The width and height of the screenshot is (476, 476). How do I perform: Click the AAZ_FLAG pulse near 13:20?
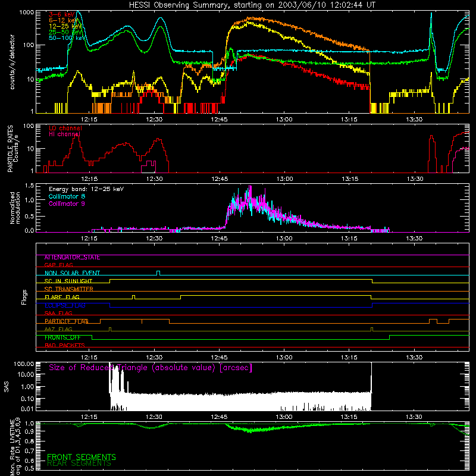point(372,330)
